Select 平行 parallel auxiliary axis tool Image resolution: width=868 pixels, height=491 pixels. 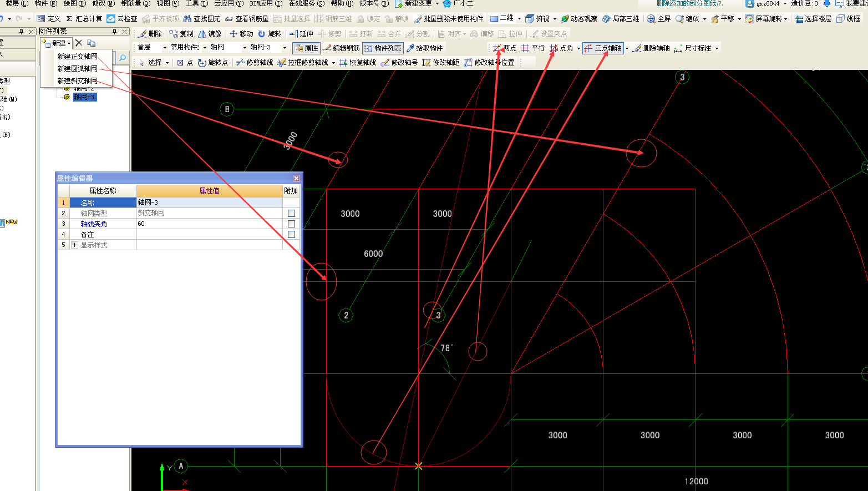pos(533,48)
